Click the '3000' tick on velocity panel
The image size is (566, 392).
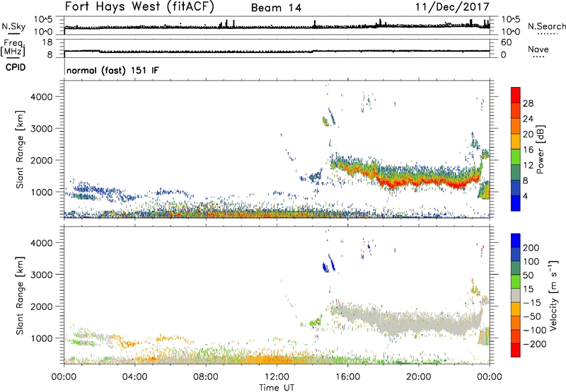pyautogui.click(x=41, y=275)
